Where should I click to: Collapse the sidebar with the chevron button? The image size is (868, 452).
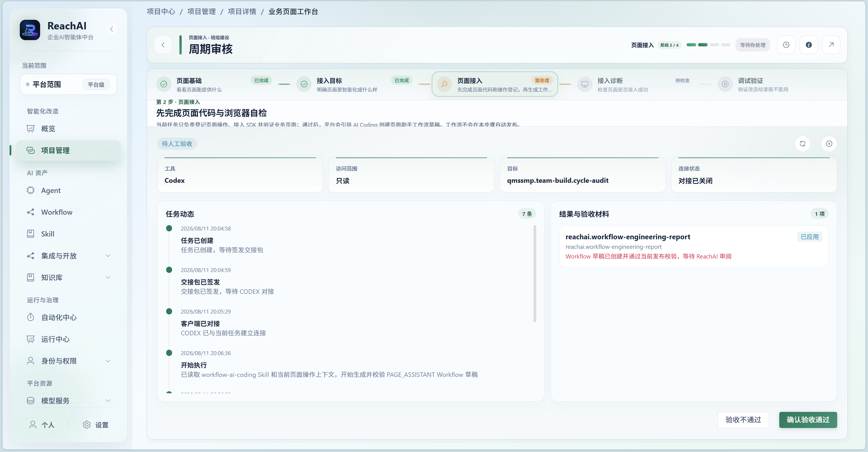(x=112, y=29)
